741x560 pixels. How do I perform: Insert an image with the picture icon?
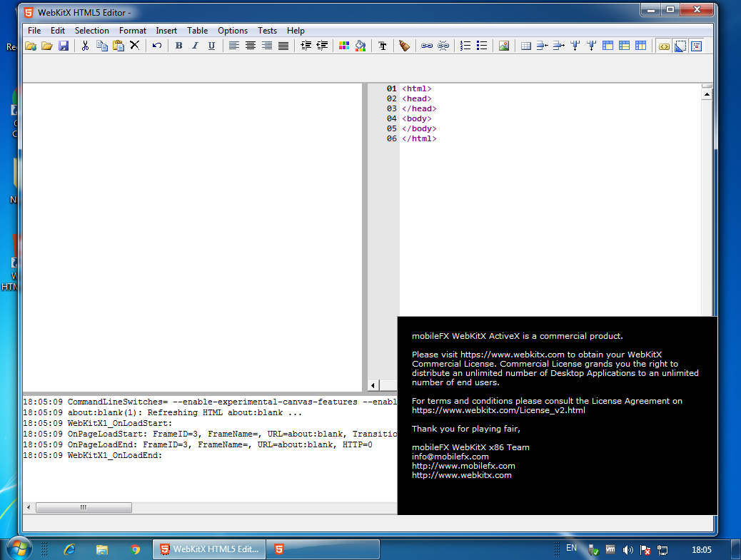(x=504, y=46)
